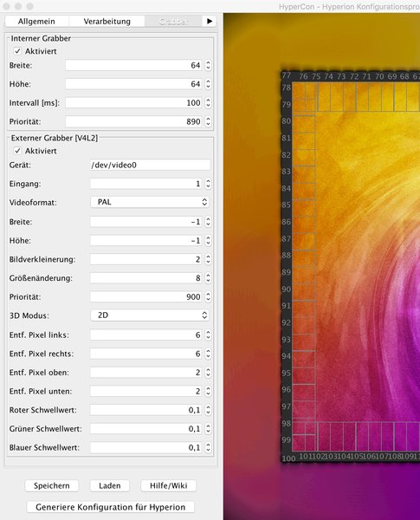Image resolution: width=420 pixels, height=520 pixels.
Task: Click stepper arrows for internal grabber Breite
Action: pyautogui.click(x=208, y=65)
